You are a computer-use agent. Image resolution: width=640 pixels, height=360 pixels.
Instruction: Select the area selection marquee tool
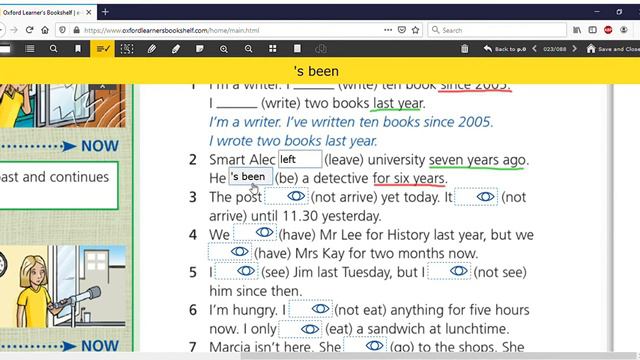[x=127, y=49]
